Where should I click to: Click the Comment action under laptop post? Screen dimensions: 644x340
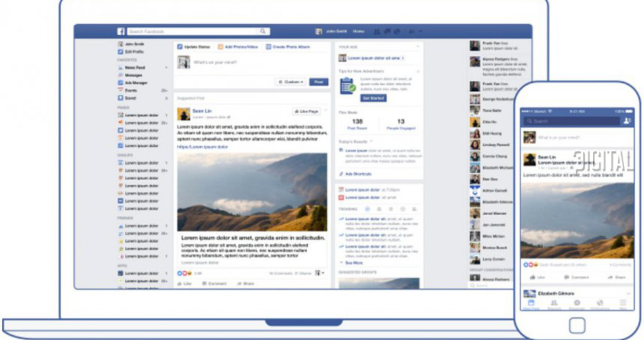pyautogui.click(x=215, y=283)
